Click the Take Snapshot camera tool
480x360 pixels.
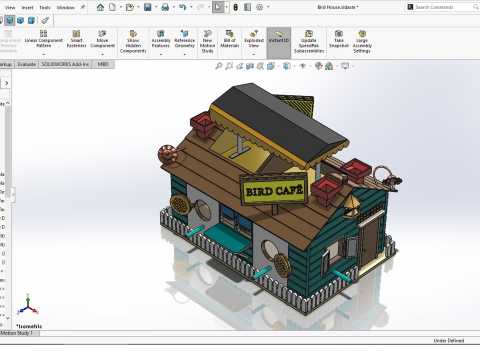[x=339, y=39]
